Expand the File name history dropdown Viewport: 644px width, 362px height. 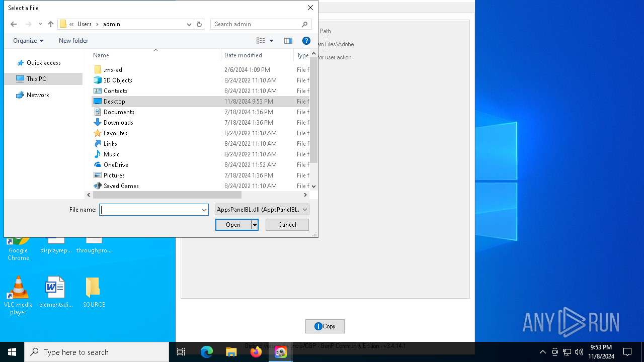(x=204, y=210)
